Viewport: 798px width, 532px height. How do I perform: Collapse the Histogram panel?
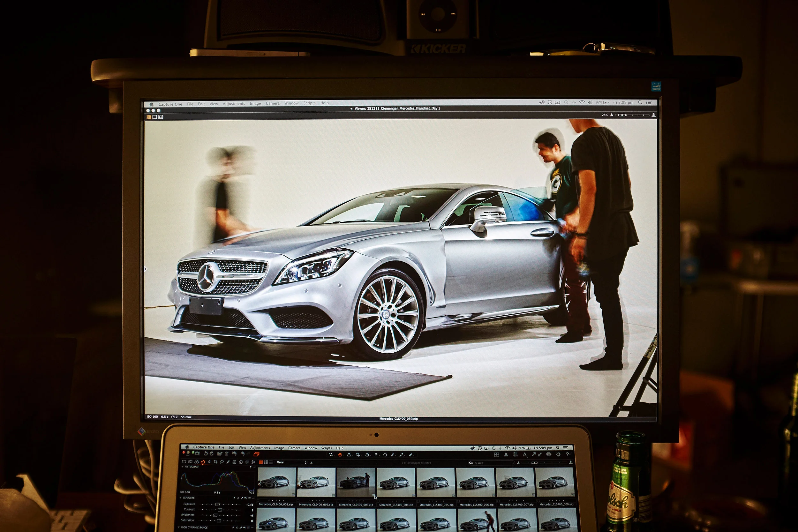tap(183, 467)
